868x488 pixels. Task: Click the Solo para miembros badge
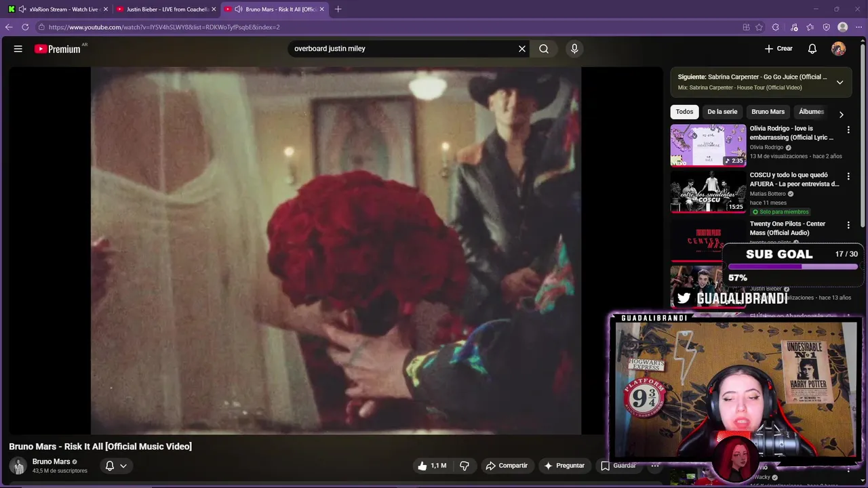tap(780, 211)
